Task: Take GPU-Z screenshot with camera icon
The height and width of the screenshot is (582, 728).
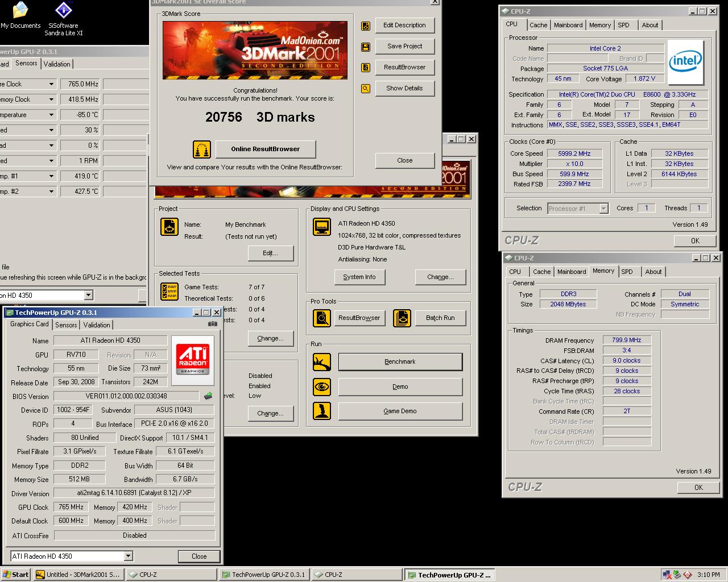Action: click(x=212, y=324)
